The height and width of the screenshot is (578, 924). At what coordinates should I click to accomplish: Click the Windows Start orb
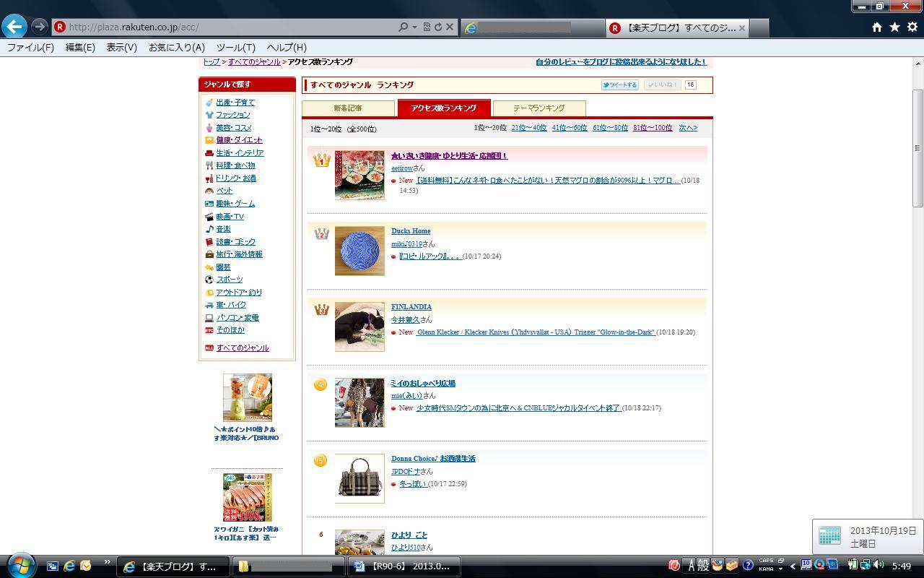pyautogui.click(x=20, y=565)
